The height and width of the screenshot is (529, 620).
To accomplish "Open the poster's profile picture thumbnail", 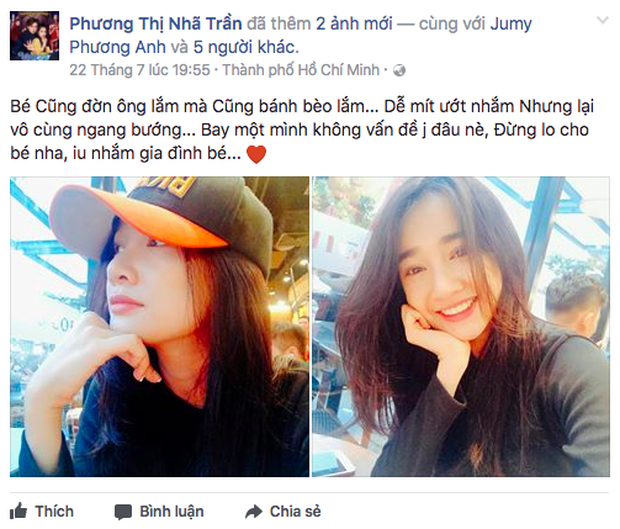I will tap(34, 36).
